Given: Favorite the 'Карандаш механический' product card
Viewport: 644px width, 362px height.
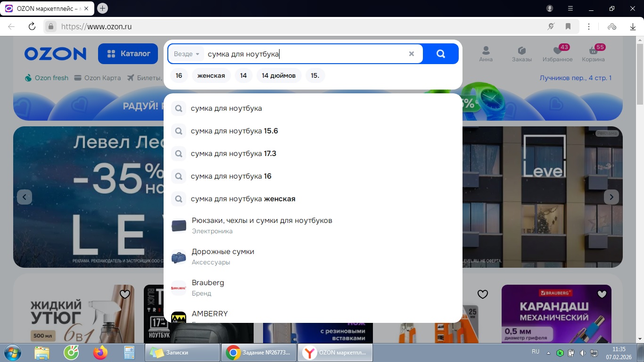Looking at the screenshot, I should click(x=602, y=294).
